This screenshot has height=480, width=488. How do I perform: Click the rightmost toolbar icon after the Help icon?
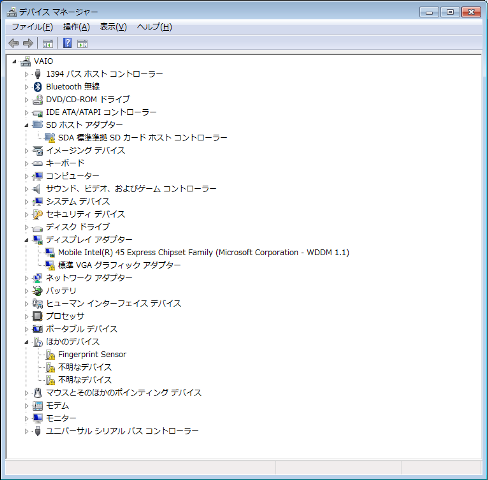pos(82,43)
